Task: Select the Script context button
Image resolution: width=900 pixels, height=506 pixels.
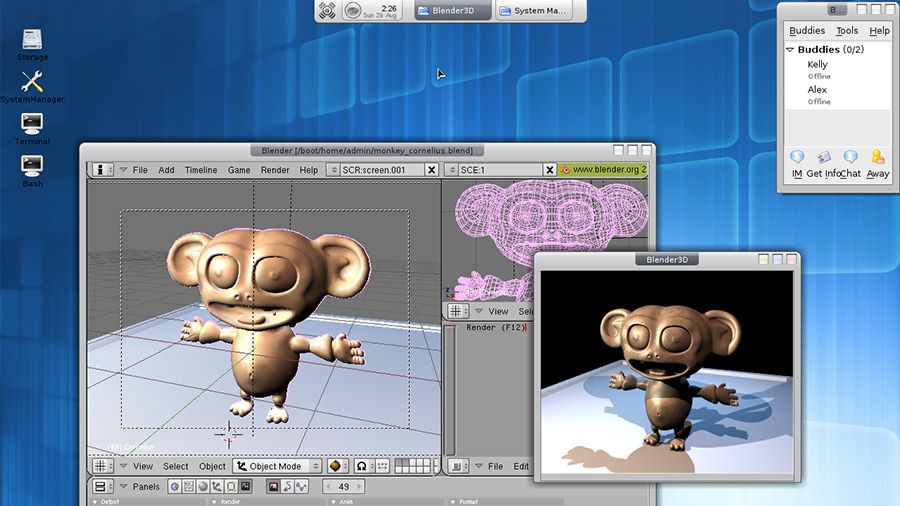Action: click(x=189, y=486)
